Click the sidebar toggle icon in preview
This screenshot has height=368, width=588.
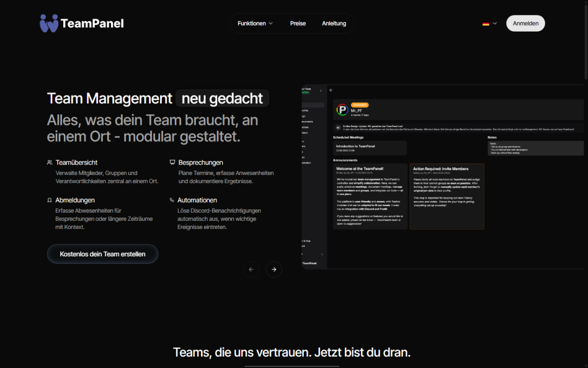coord(331,90)
